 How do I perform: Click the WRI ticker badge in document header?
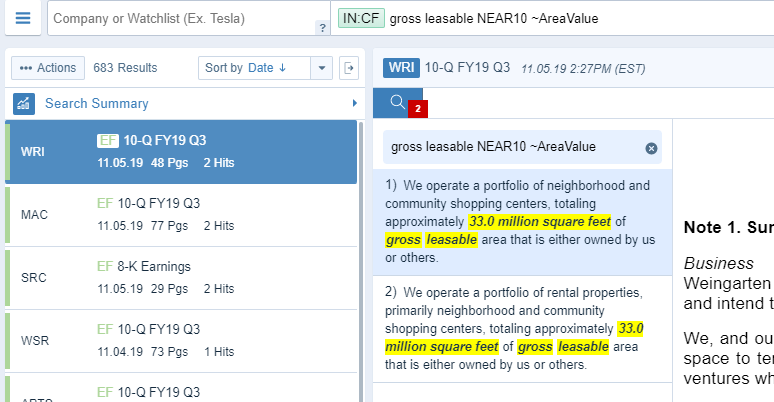click(401, 68)
